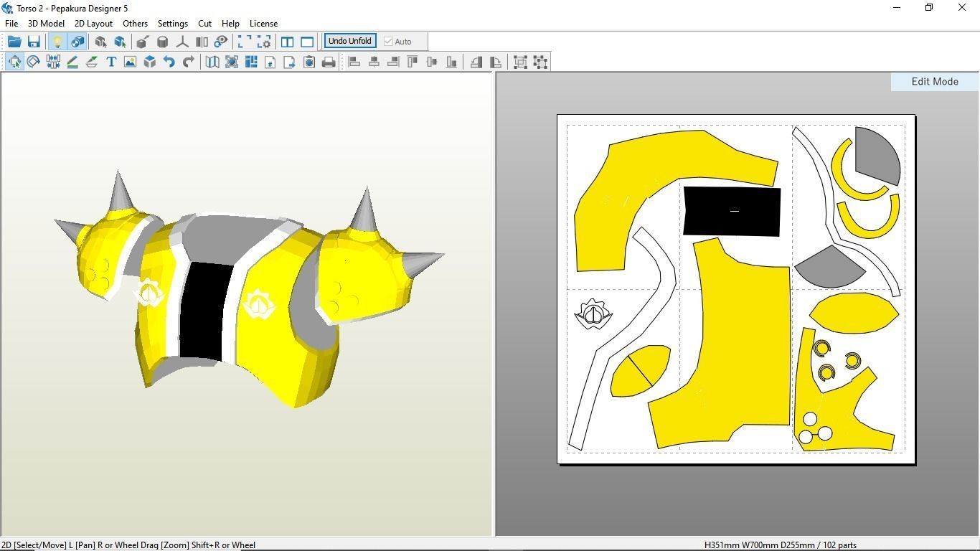Click the Print icon in toolbar
The width and height of the screenshot is (980, 551).
pos(329,62)
